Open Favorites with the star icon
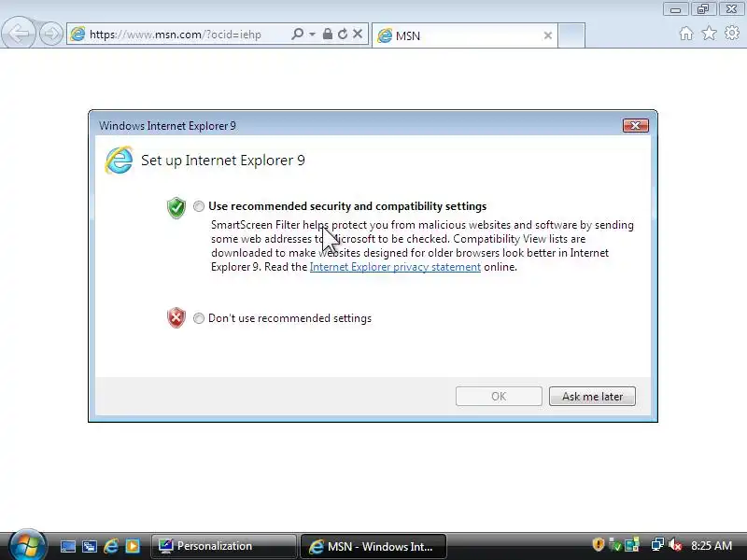Image resolution: width=747 pixels, height=560 pixels. point(709,34)
